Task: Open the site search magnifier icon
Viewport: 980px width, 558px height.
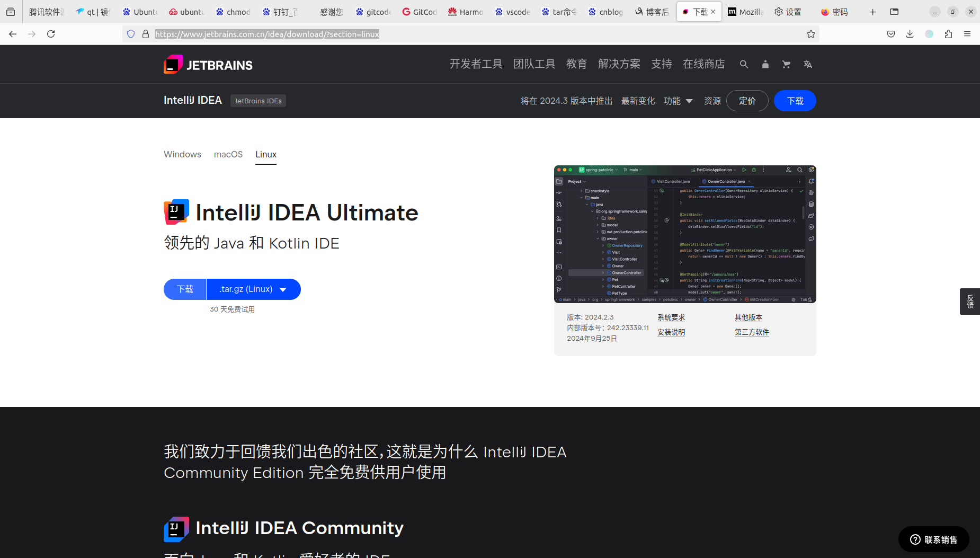Action: pos(744,64)
